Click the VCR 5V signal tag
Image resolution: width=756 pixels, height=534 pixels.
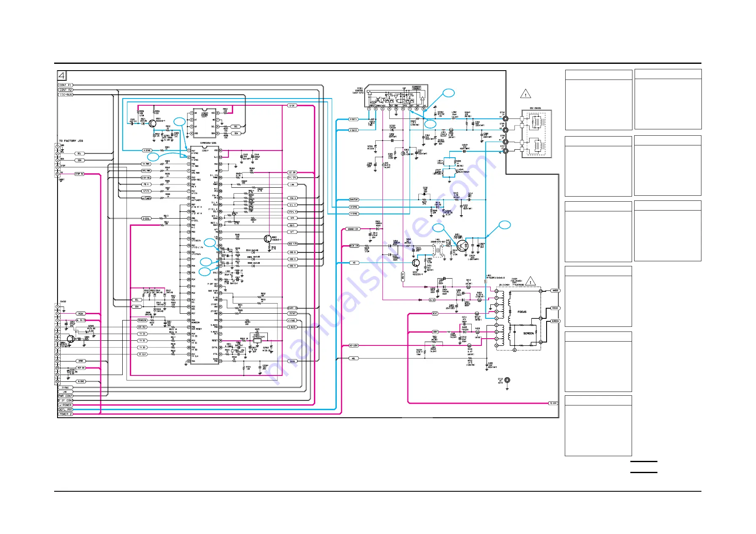click(81, 368)
